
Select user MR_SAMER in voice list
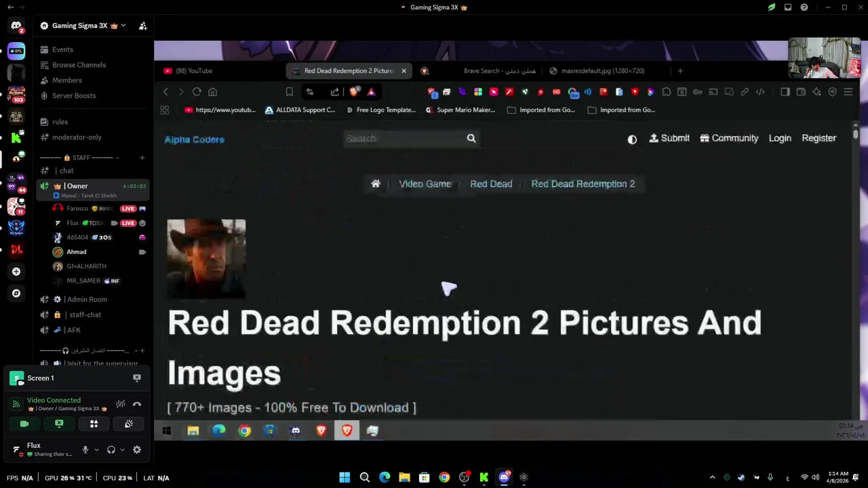(x=100, y=281)
